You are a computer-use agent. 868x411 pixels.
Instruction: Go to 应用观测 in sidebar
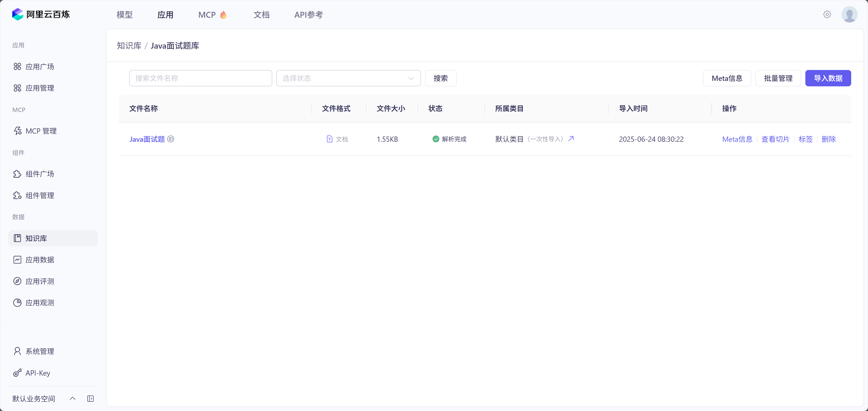[40, 303]
